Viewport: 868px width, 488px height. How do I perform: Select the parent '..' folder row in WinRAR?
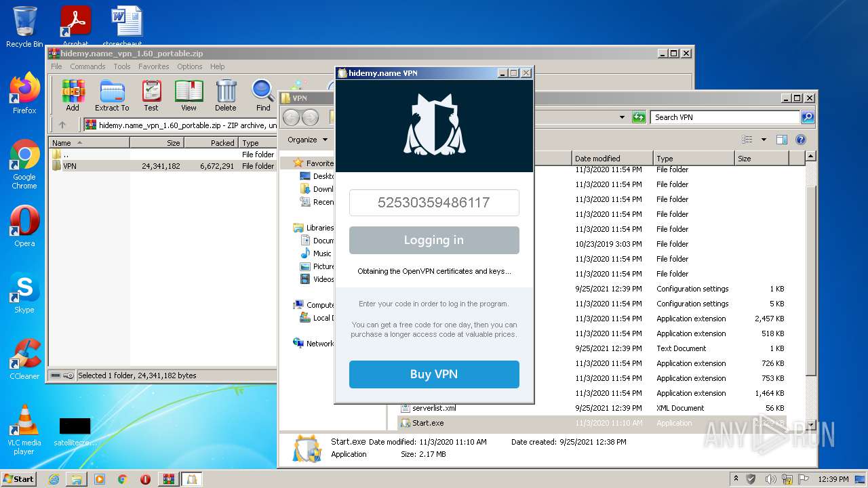[x=163, y=155]
